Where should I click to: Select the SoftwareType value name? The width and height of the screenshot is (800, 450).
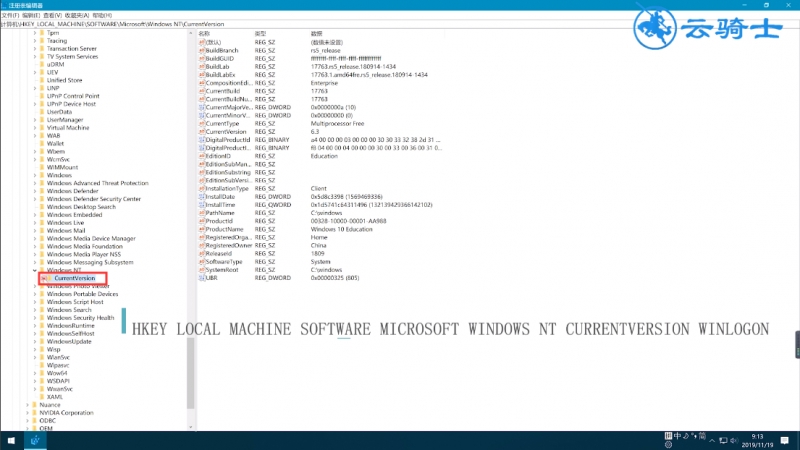pyautogui.click(x=223, y=262)
